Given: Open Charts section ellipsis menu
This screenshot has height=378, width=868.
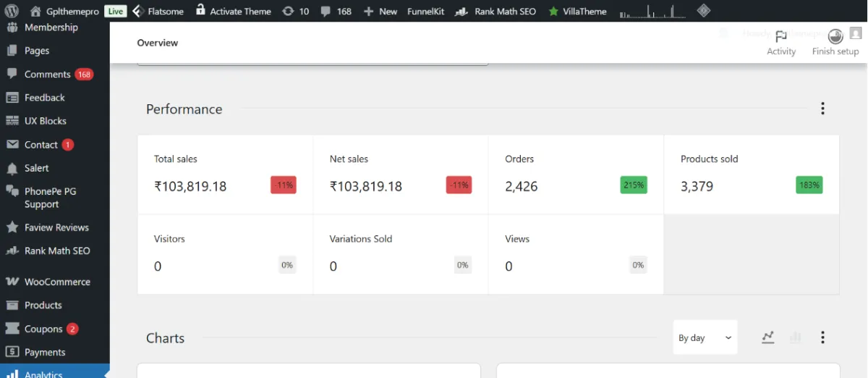Looking at the screenshot, I should coord(822,337).
